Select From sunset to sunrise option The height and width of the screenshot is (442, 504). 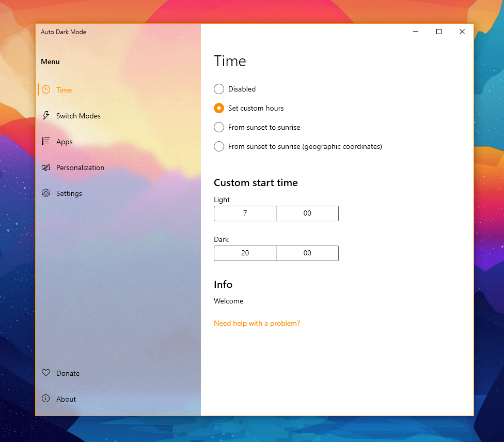tap(219, 127)
